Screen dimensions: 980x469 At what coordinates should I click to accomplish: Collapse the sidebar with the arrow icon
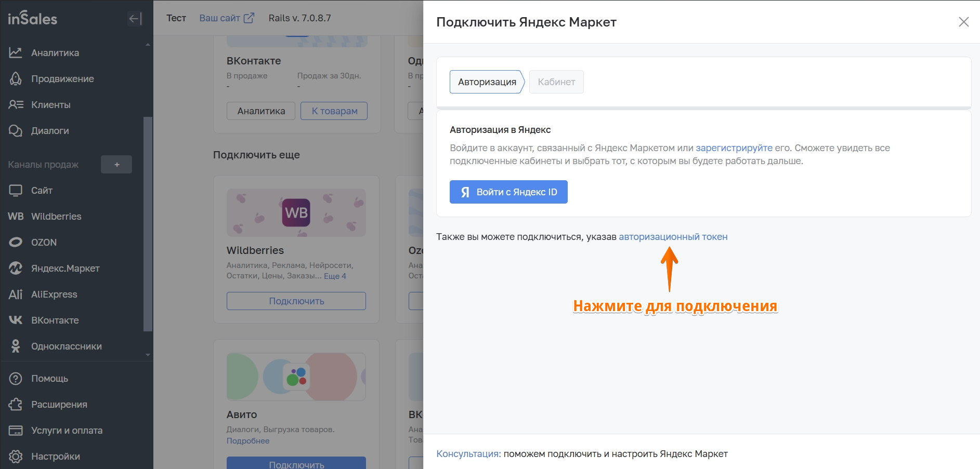pyautogui.click(x=135, y=19)
